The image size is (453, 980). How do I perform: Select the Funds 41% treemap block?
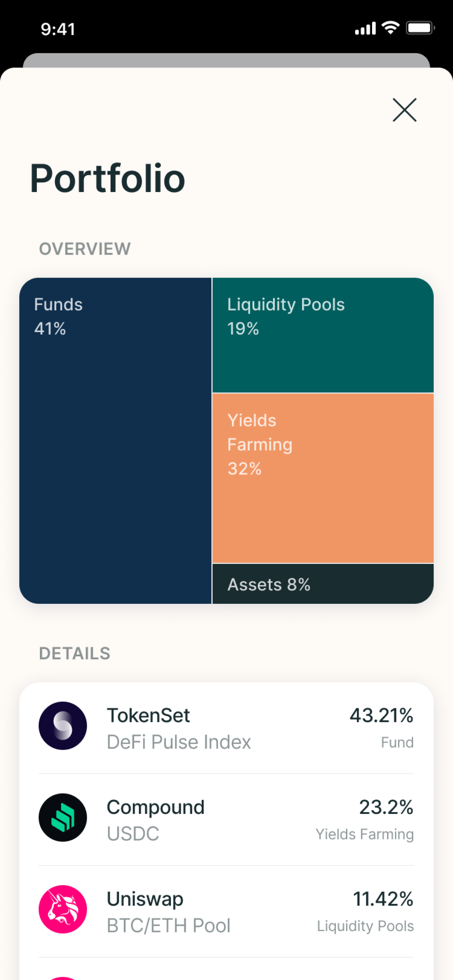[115, 440]
